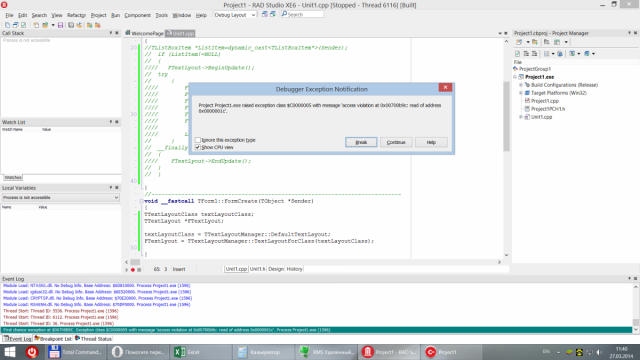Open the History tab

(x=294, y=269)
